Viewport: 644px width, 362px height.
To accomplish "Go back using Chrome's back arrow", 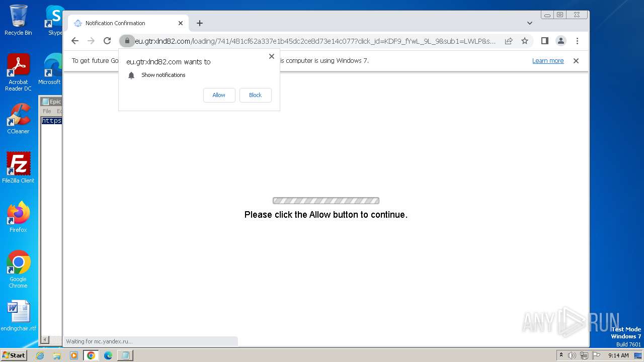I will pos(75,41).
